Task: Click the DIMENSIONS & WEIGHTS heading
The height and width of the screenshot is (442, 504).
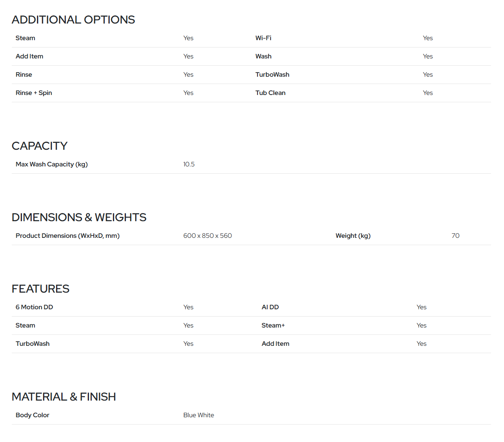Action: click(x=79, y=217)
